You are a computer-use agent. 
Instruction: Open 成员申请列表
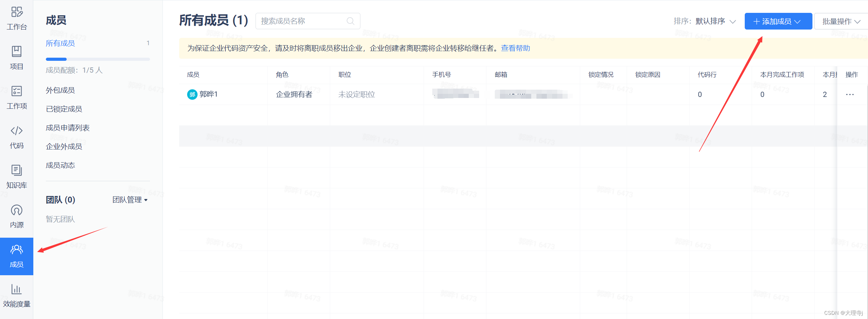[x=68, y=128]
